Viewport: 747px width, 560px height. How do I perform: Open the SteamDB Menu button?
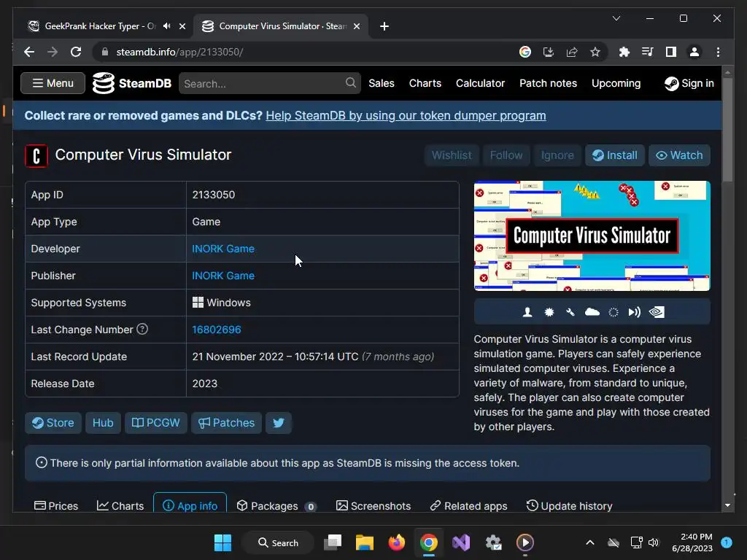53,83
